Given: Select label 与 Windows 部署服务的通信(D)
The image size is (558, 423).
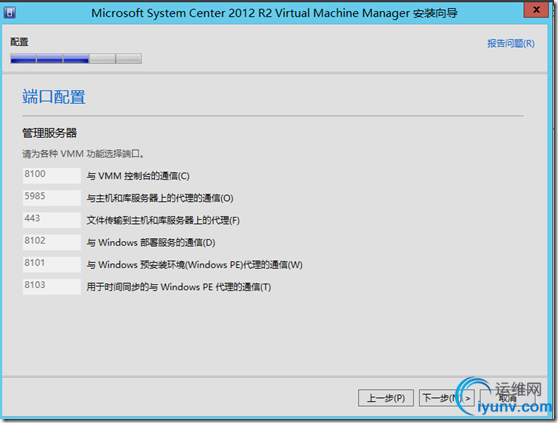Looking at the screenshot, I should [151, 242].
